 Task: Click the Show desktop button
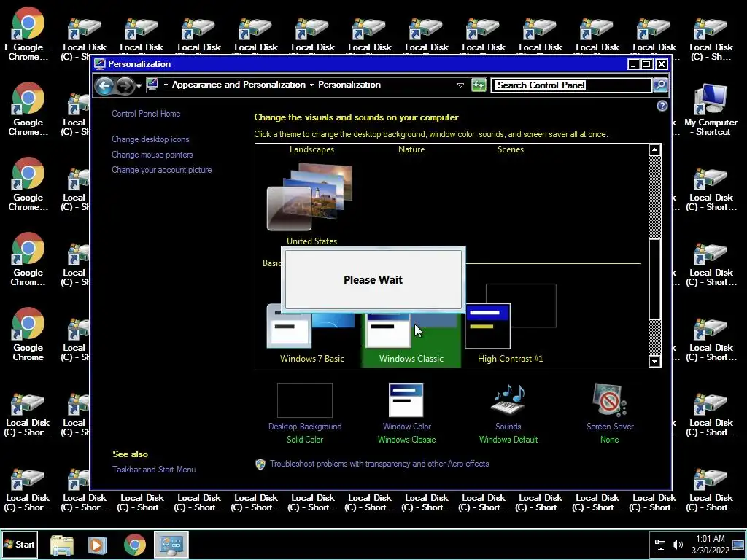click(739, 544)
